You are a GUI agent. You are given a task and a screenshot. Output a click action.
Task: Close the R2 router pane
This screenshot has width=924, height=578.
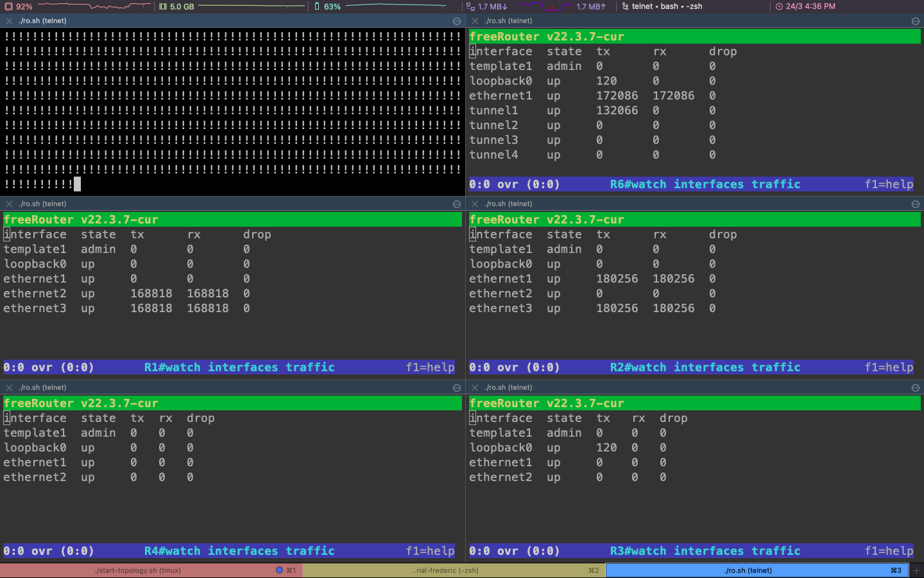(x=475, y=204)
